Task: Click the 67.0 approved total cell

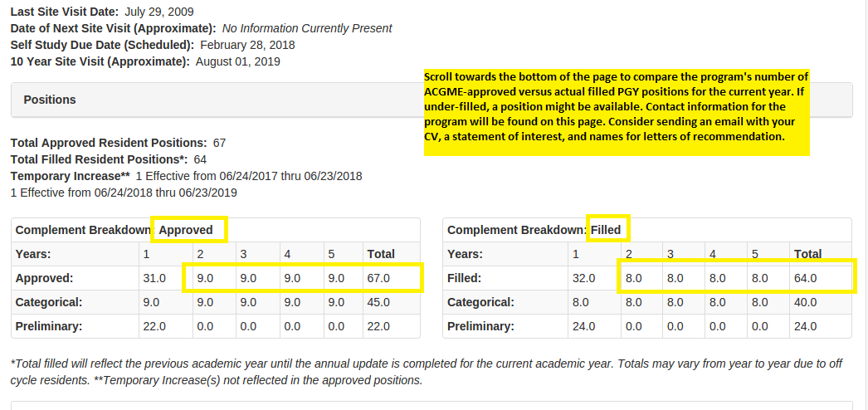Action: [378, 278]
